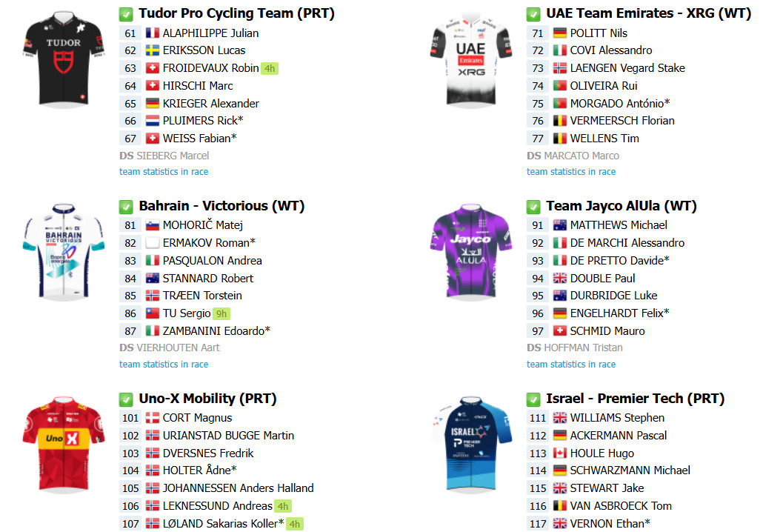Click the Bahrain Victorious jersey image
Screen dimensions: 763x532
[63, 251]
